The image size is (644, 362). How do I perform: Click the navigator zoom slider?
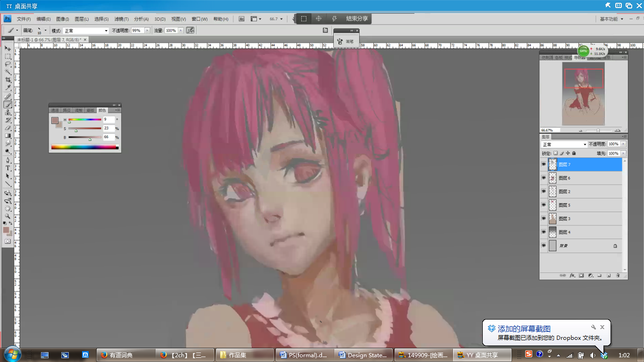[598, 130]
